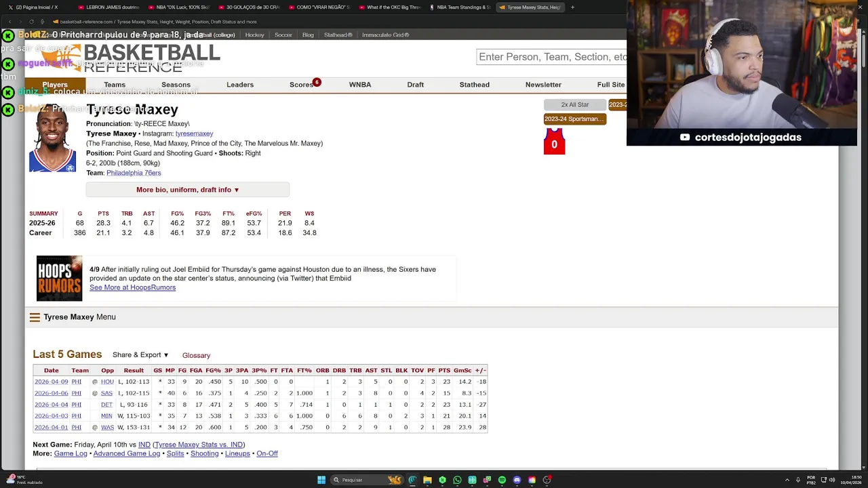Open HOU opponent link in table
Viewport: 868px width, 488px height.
tap(107, 382)
